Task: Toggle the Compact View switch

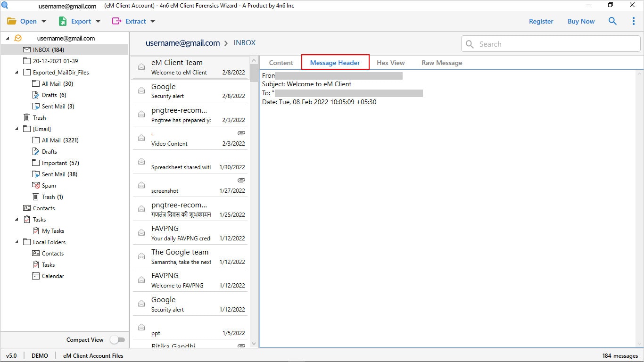Action: point(117,340)
